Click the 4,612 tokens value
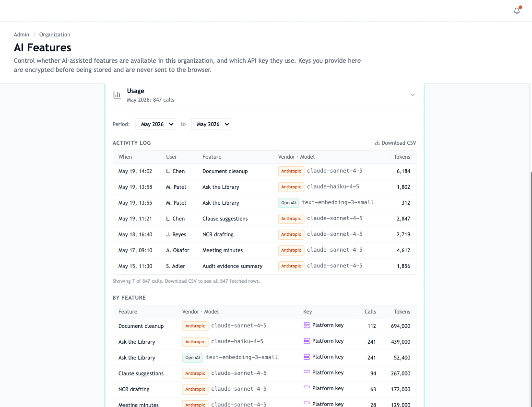This screenshot has height=407, width=532. click(x=403, y=250)
